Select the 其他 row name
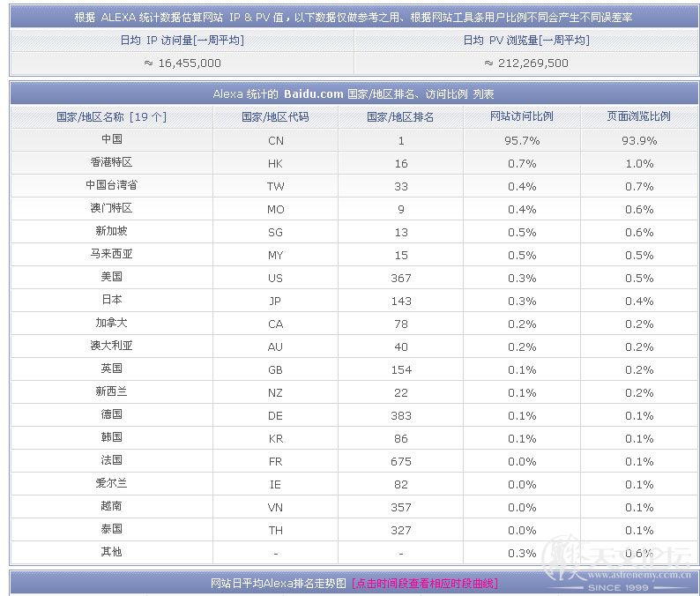700x596 pixels. (x=112, y=552)
